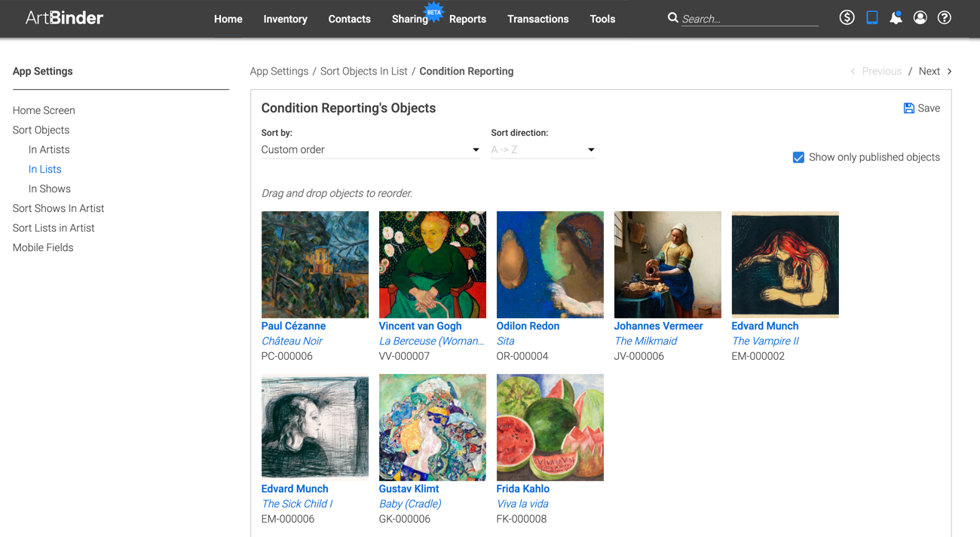
Task: Click in the Search input field
Action: point(749,19)
